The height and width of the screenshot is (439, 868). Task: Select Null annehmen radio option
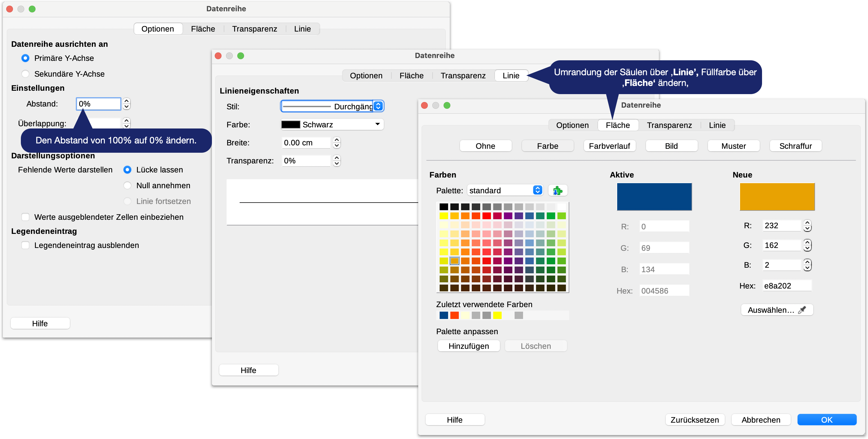pyautogui.click(x=127, y=186)
